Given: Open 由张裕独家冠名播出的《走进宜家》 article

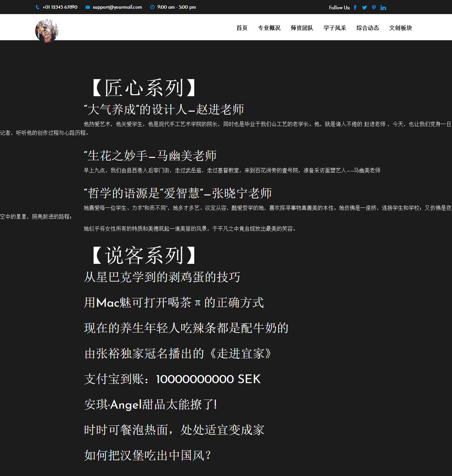Looking at the screenshot, I should pyautogui.click(x=178, y=353).
